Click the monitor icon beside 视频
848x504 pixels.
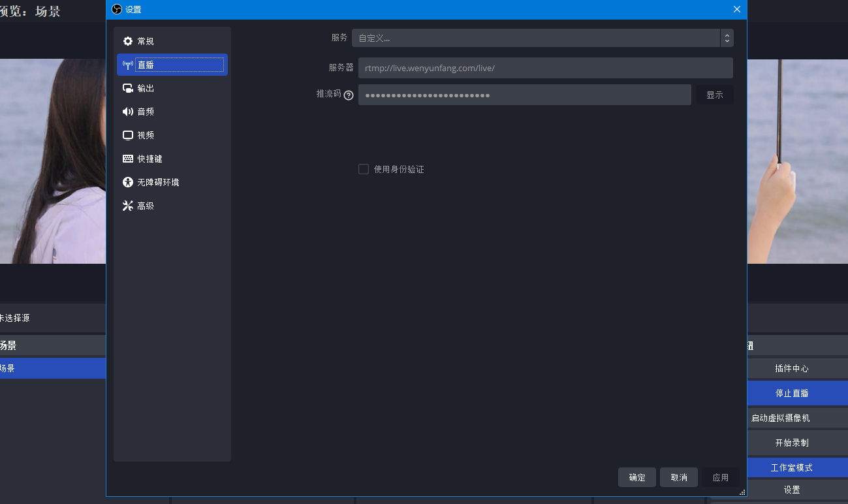tap(128, 135)
